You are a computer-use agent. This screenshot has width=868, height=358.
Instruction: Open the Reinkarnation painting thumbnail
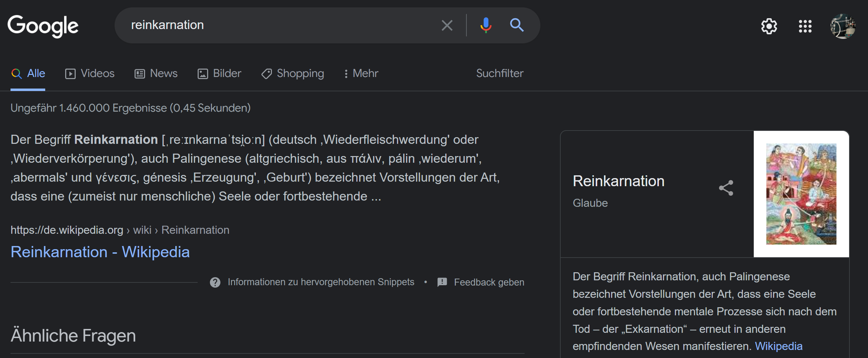click(x=801, y=194)
